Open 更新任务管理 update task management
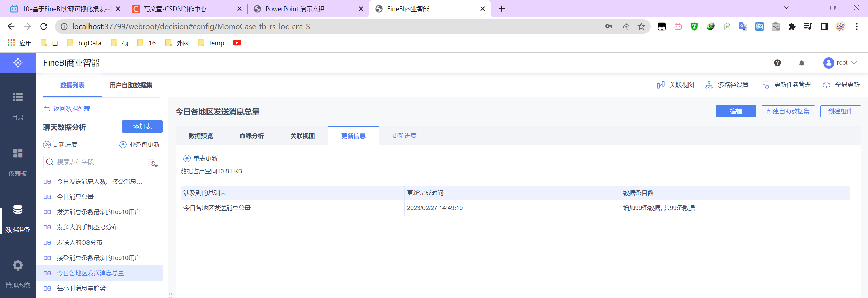The image size is (868, 298). tap(786, 85)
